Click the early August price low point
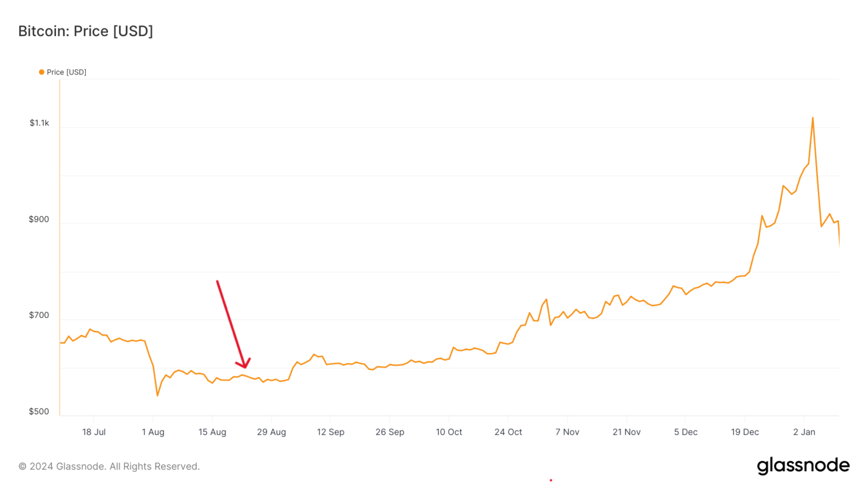The image size is (868, 488). click(x=158, y=395)
